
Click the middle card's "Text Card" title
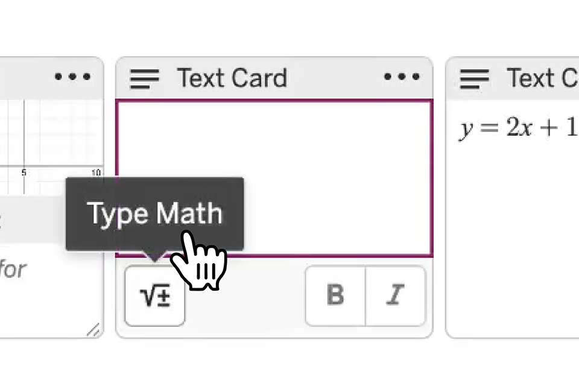click(x=232, y=78)
